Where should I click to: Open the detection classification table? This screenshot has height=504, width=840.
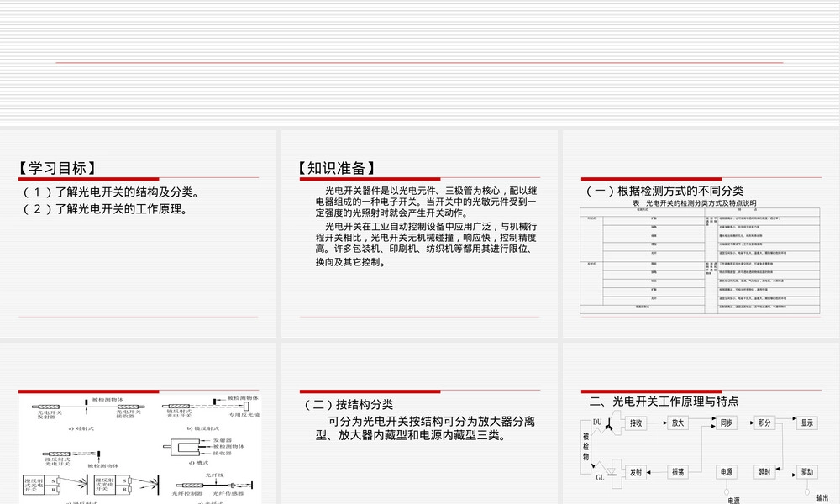pos(700,261)
